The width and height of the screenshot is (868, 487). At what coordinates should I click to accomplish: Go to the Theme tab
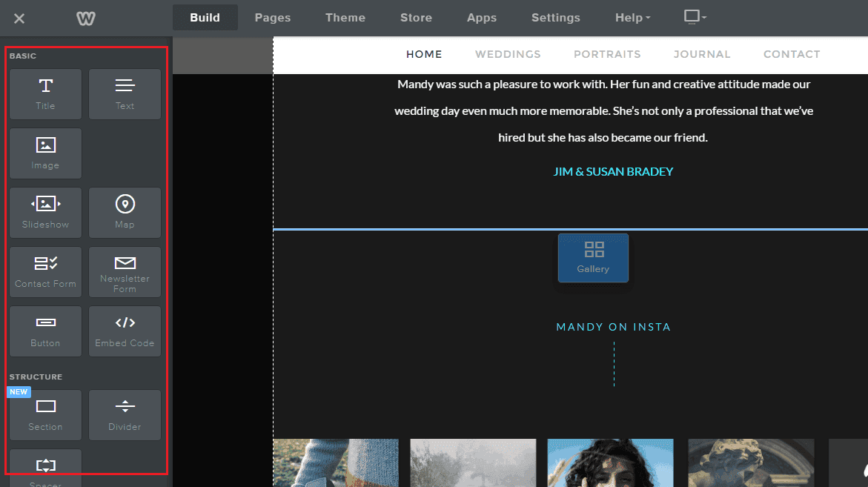[x=345, y=18]
